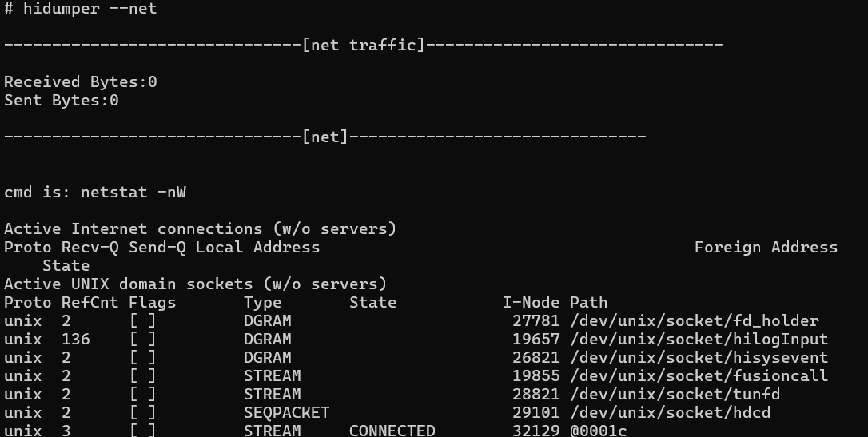Click the 'RefCnt' column header

click(90, 303)
